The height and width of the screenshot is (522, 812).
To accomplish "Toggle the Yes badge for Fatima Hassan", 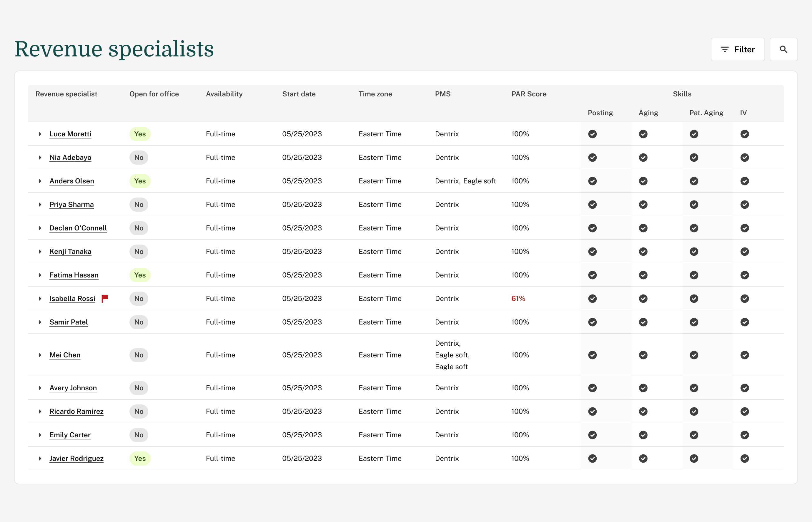I will coord(140,275).
